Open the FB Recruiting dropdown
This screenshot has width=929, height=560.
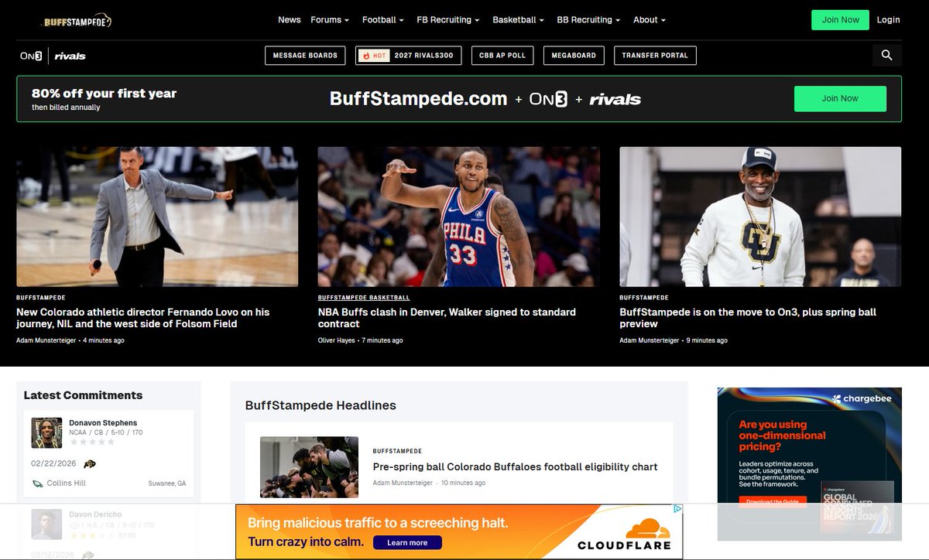(x=447, y=20)
